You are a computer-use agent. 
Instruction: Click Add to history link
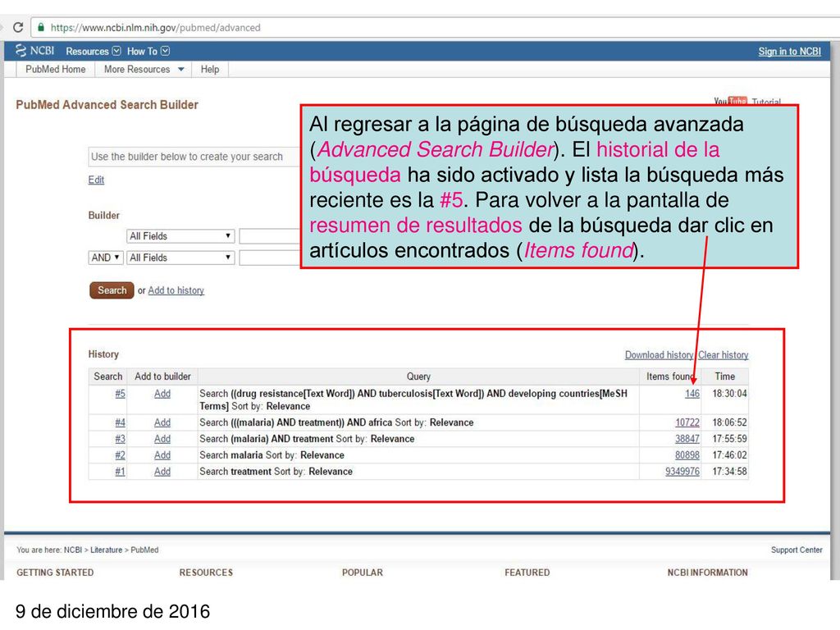pos(176,290)
